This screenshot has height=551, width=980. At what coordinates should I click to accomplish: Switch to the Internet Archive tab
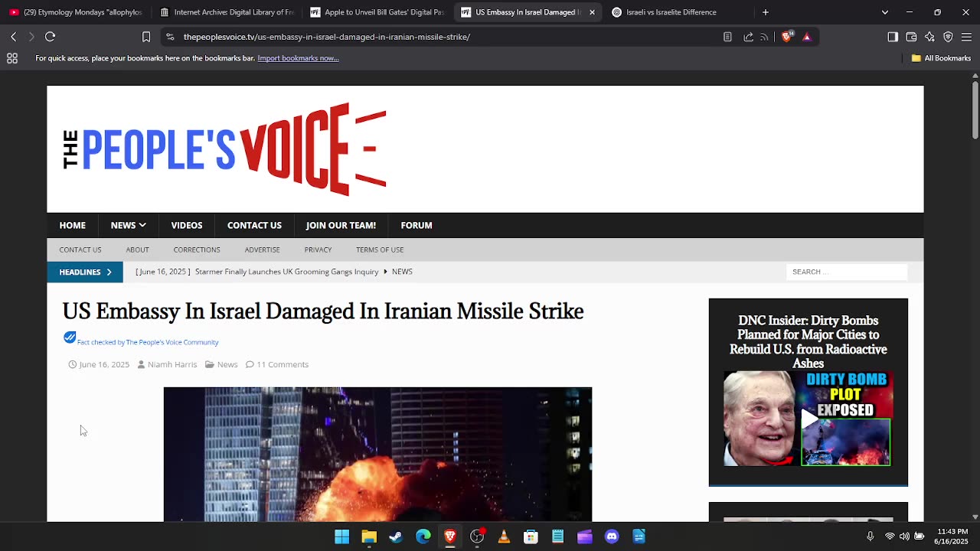pos(227,12)
